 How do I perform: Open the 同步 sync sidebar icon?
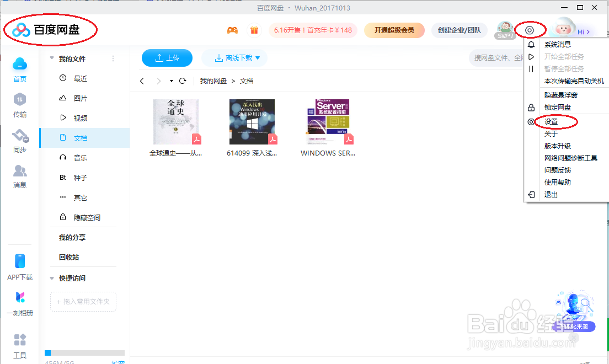pyautogui.click(x=20, y=136)
